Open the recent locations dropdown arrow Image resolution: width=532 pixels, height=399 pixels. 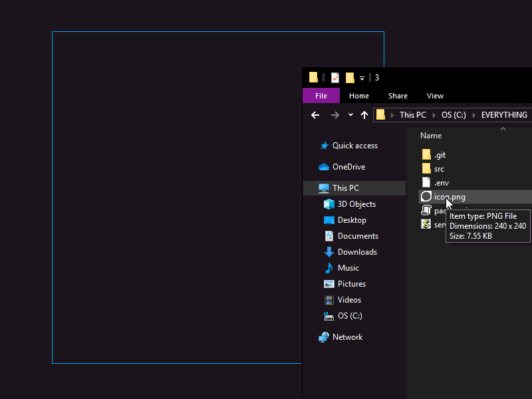pyautogui.click(x=350, y=115)
